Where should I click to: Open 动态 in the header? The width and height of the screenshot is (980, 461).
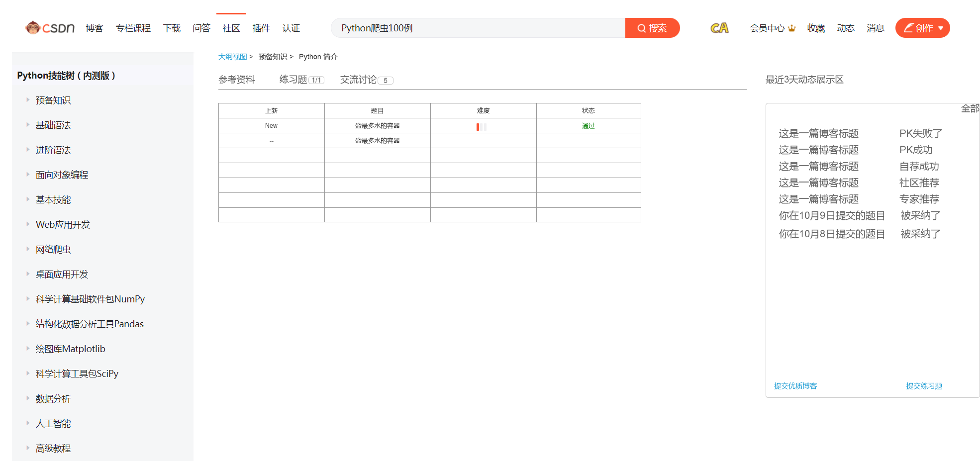[x=846, y=28]
